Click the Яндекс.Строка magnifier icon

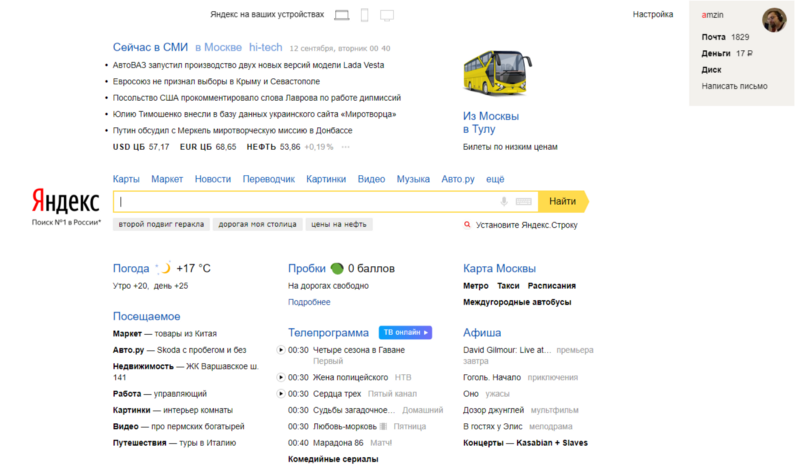pos(467,225)
